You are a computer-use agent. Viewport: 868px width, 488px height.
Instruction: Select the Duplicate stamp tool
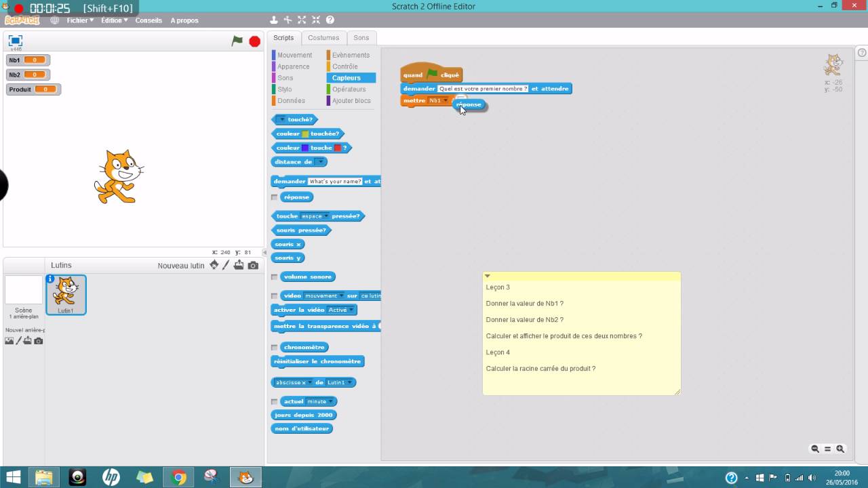[x=274, y=20]
